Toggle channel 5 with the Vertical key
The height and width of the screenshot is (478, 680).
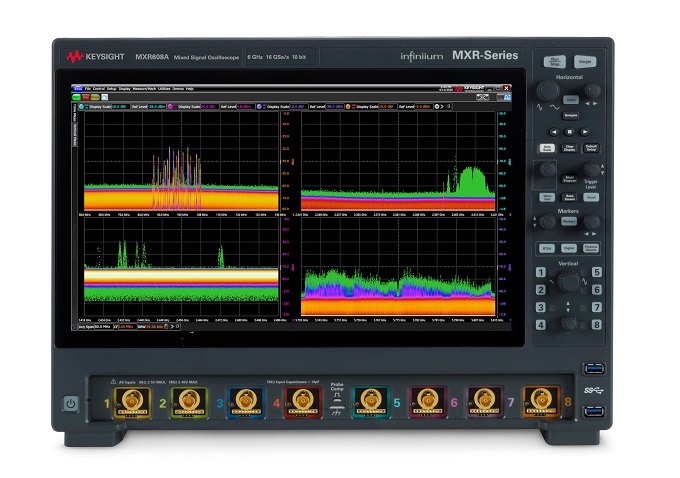[596, 271]
